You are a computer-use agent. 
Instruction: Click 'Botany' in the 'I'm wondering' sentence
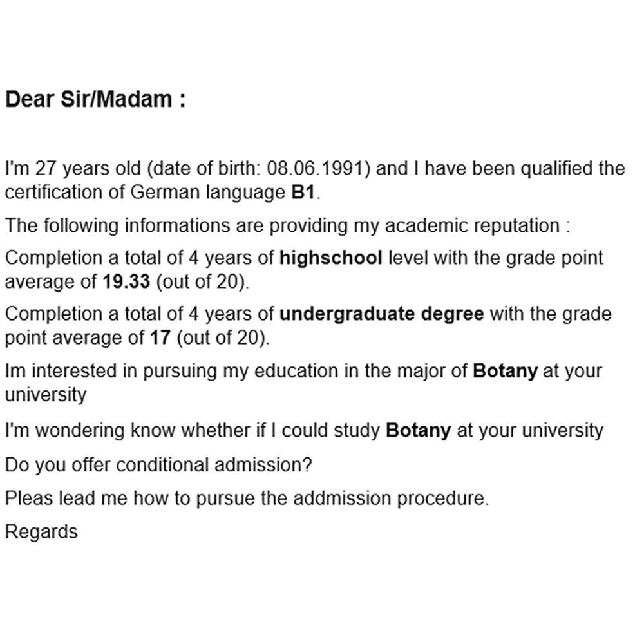click(x=418, y=431)
